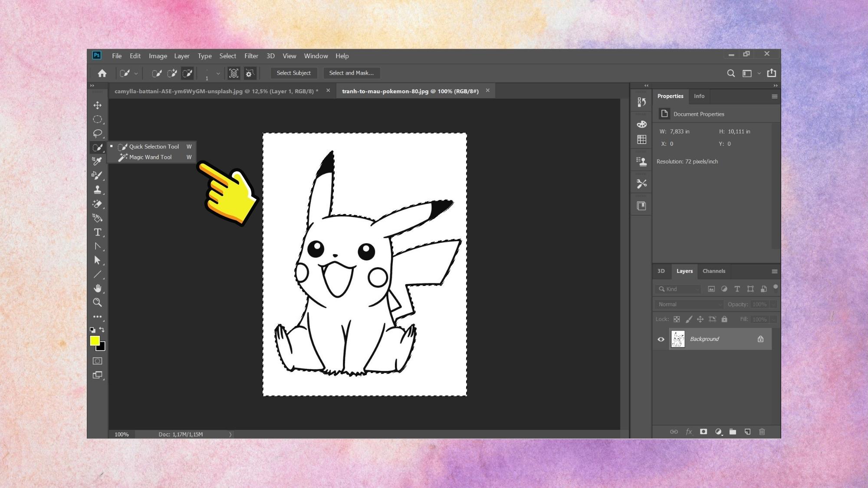Open the Filter menu
Image resolution: width=868 pixels, height=488 pixels.
pyautogui.click(x=251, y=56)
